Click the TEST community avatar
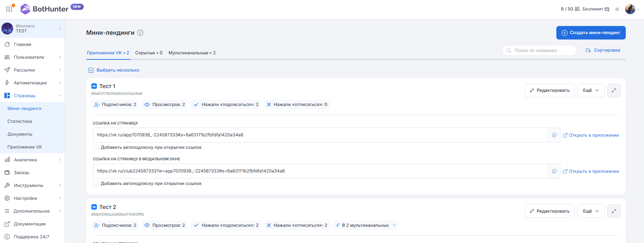Viewport: 644px width, 243px height. pos(7,29)
